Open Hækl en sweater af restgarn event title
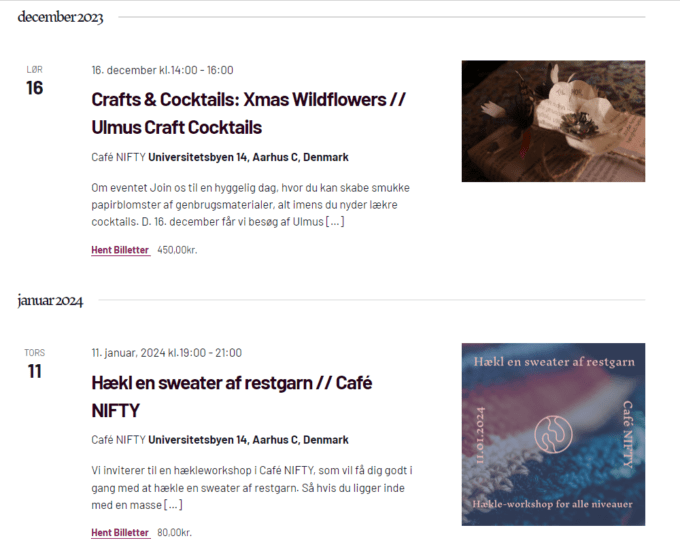The height and width of the screenshot is (551, 680). tap(232, 396)
